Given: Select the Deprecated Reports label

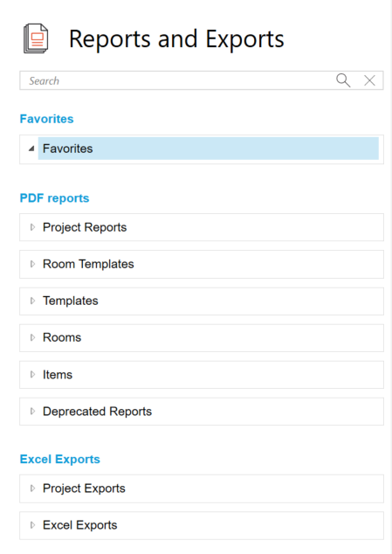Looking at the screenshot, I should [97, 412].
